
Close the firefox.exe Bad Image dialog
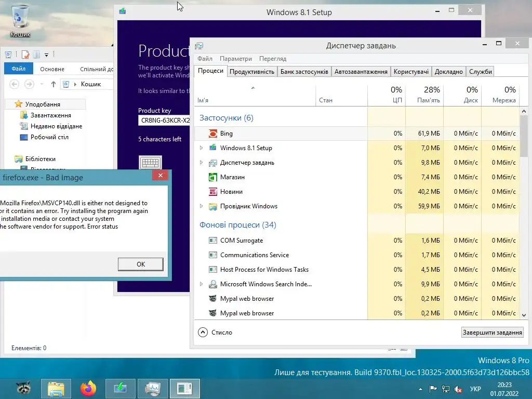pyautogui.click(x=160, y=175)
